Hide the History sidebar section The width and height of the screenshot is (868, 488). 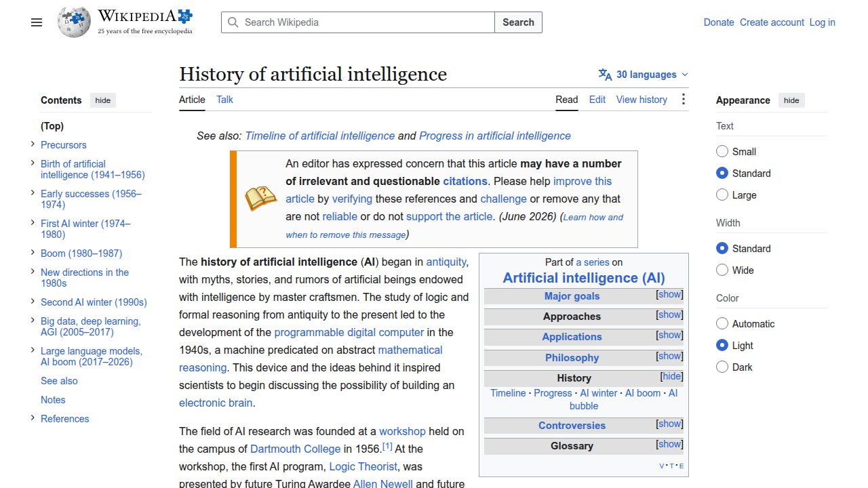coord(672,376)
